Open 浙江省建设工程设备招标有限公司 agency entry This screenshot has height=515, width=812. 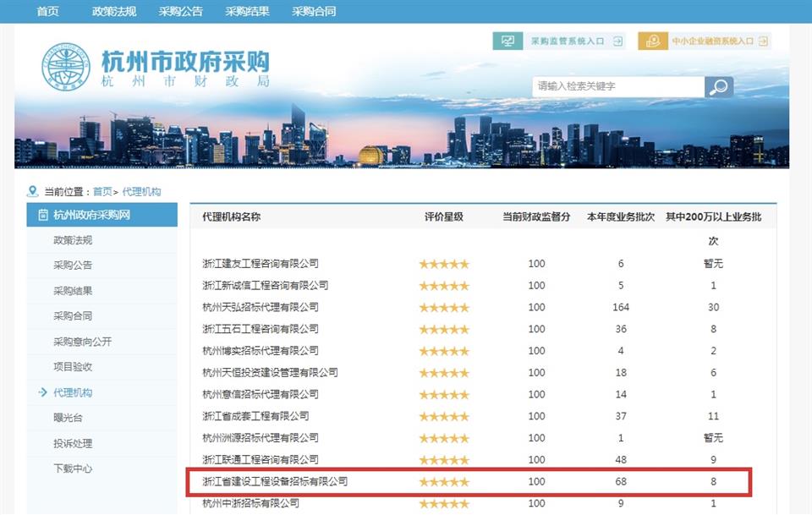(x=275, y=481)
